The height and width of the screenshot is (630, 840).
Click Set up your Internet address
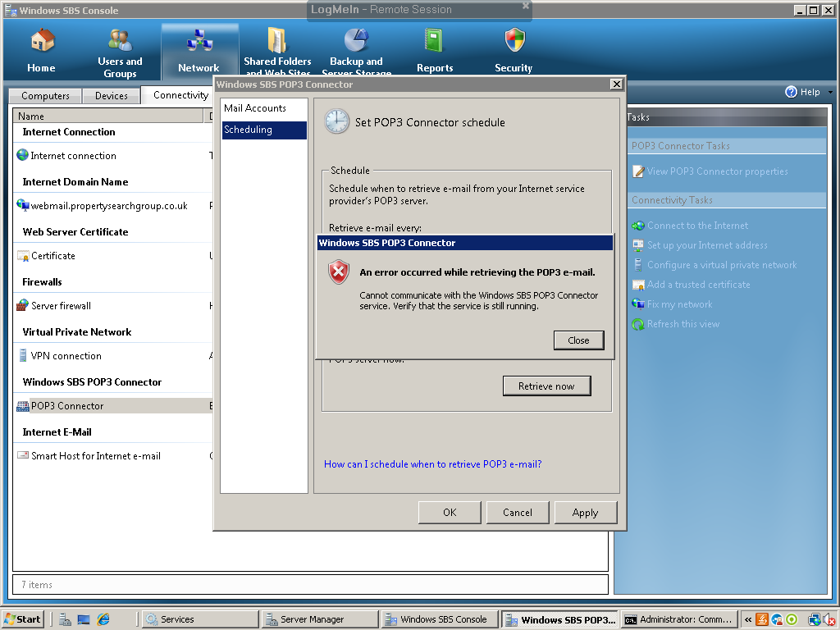[x=707, y=245]
